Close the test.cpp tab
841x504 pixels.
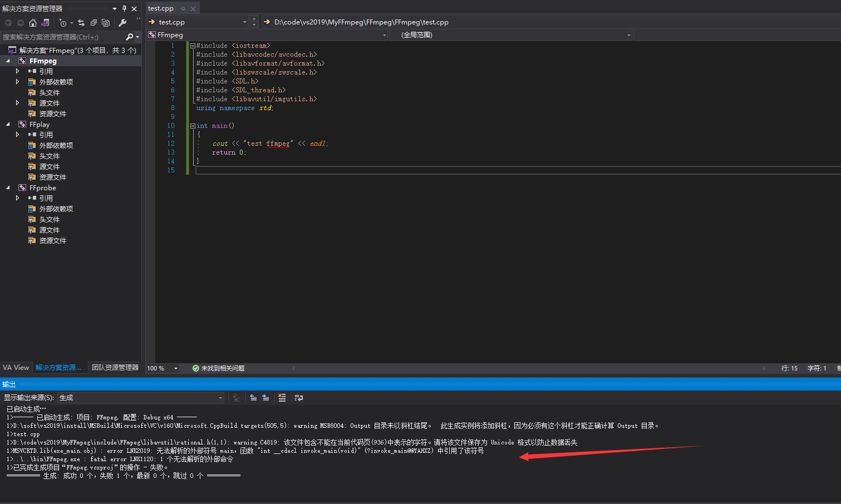pos(193,8)
